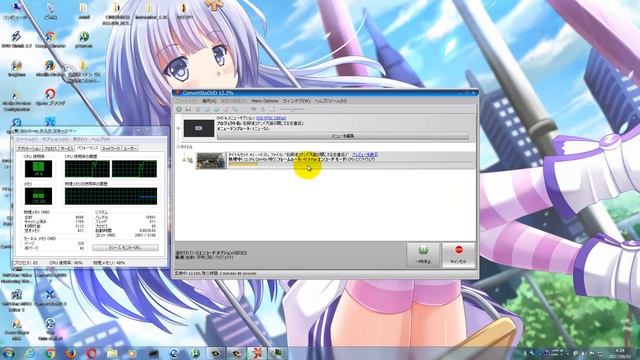Activate the ConvertXtoDVD taskbar button
640x360 pixels.
tap(256, 353)
